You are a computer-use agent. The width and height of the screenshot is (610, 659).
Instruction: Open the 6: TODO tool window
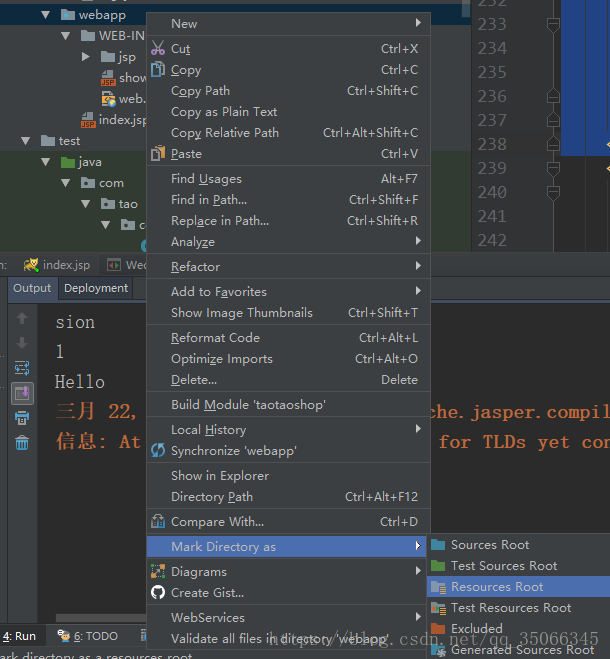point(88,636)
